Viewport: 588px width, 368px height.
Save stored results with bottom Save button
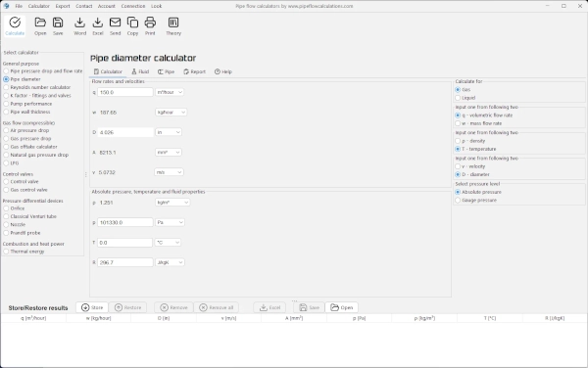[x=309, y=307]
